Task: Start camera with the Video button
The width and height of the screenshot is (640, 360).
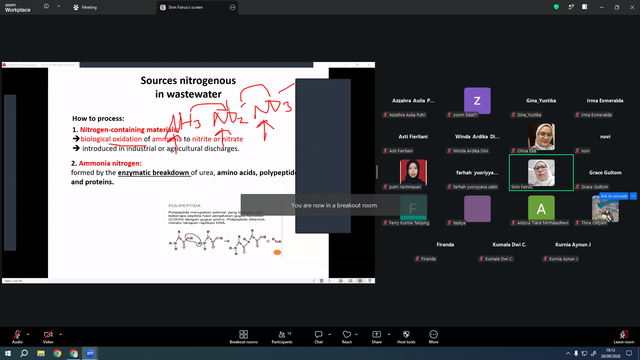Action: [x=48, y=337]
